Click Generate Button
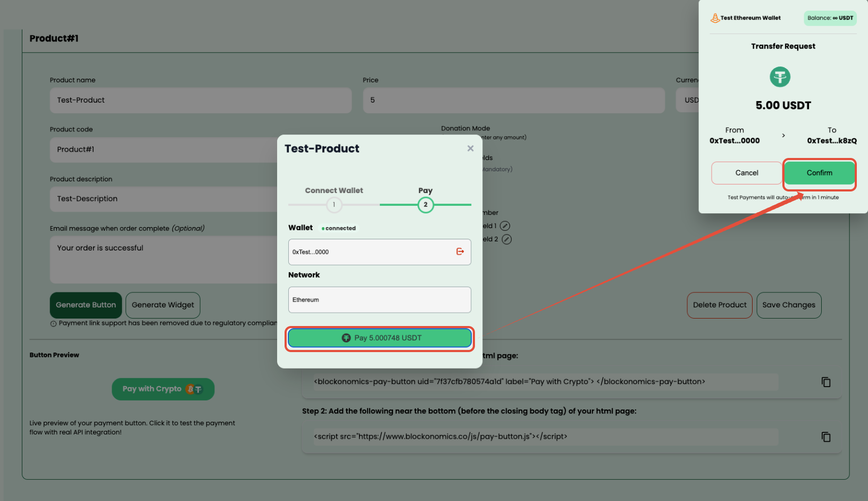 tap(86, 305)
